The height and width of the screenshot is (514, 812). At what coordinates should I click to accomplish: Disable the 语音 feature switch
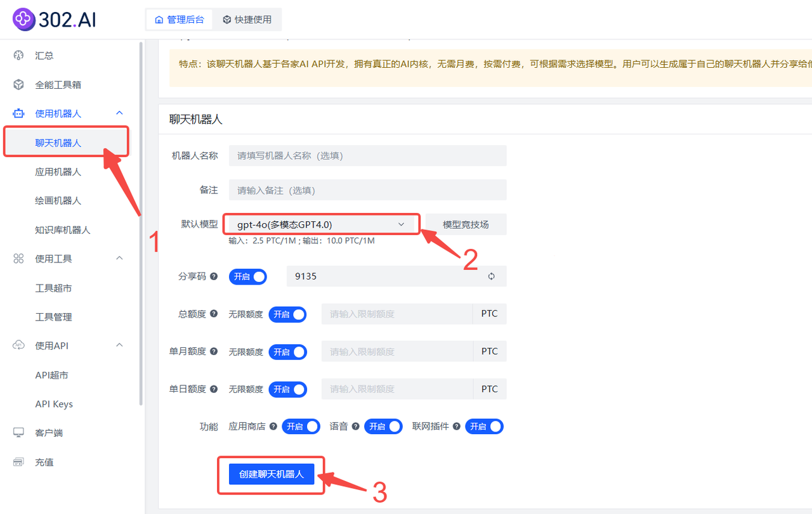click(x=383, y=427)
